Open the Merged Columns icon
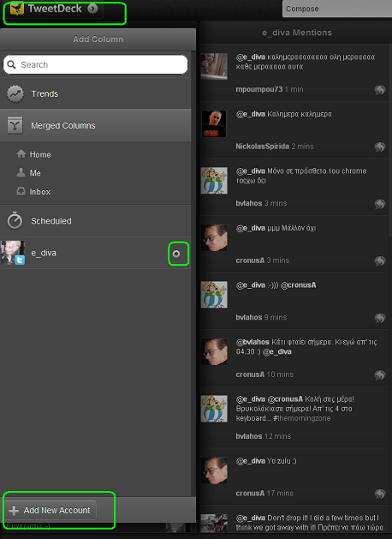The width and height of the screenshot is (392, 539). (x=15, y=125)
